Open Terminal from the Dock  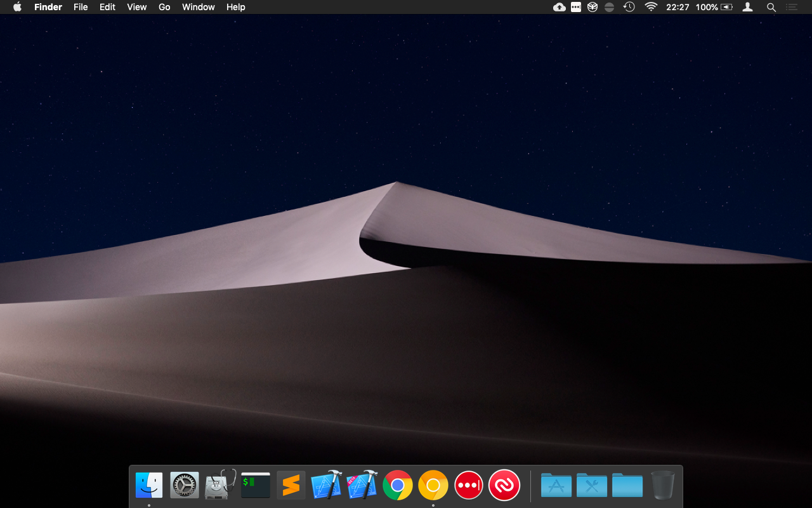pyautogui.click(x=256, y=486)
